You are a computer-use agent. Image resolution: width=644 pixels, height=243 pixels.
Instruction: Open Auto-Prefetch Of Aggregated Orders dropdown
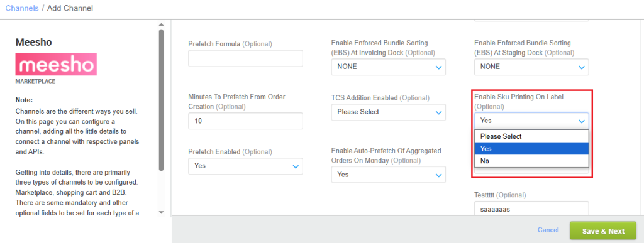click(x=389, y=175)
